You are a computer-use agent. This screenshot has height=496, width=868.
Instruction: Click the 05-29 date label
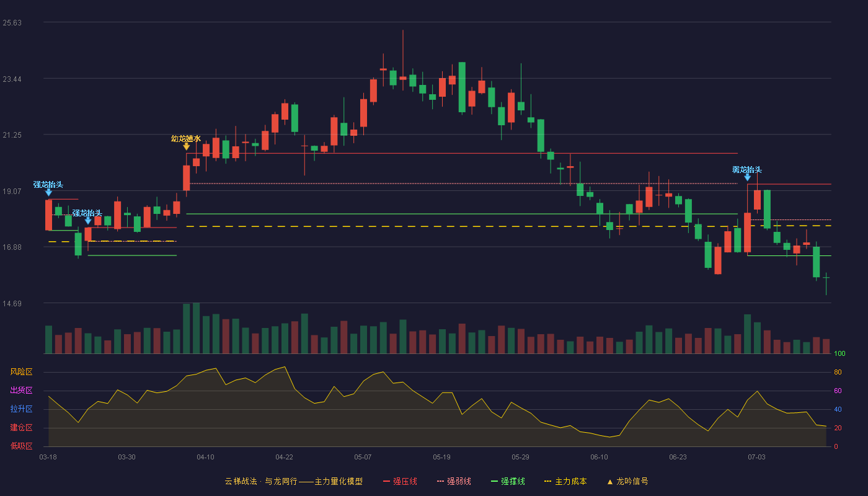coord(520,457)
